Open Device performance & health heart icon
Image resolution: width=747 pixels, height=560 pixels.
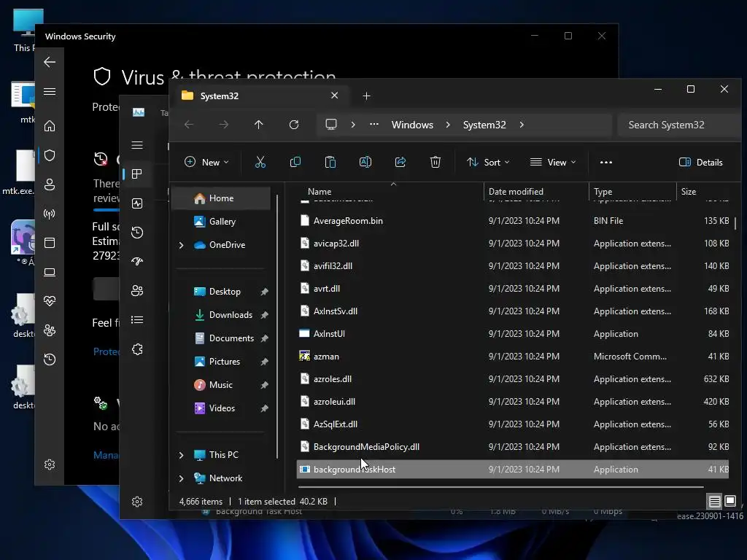click(50, 301)
